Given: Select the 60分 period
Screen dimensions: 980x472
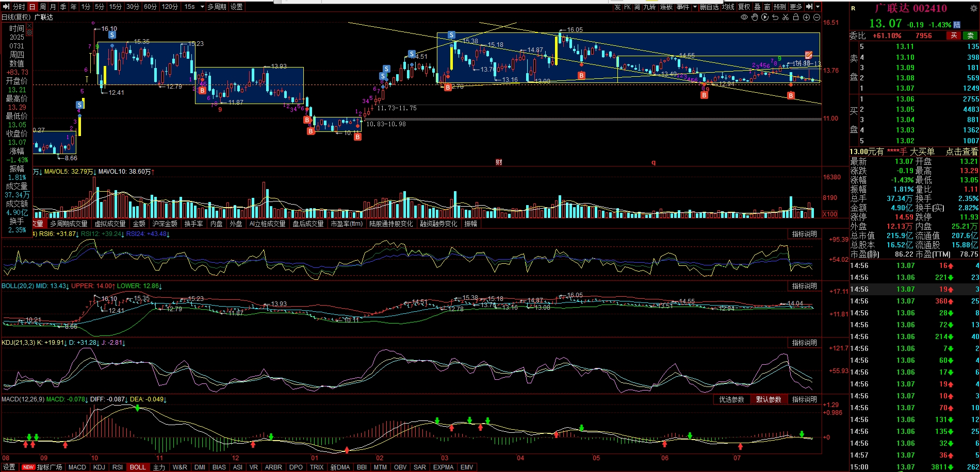Looking at the screenshot, I should (x=150, y=7).
